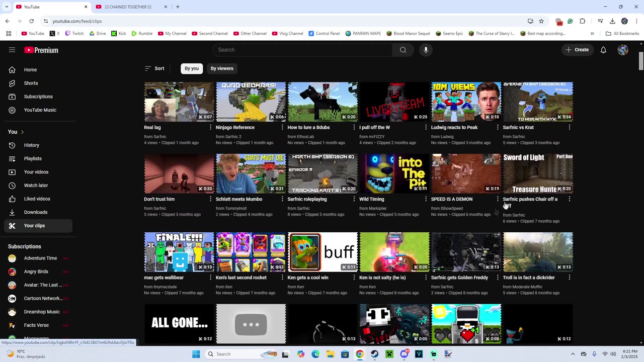Open YouTube Music in the sidebar

38,110
